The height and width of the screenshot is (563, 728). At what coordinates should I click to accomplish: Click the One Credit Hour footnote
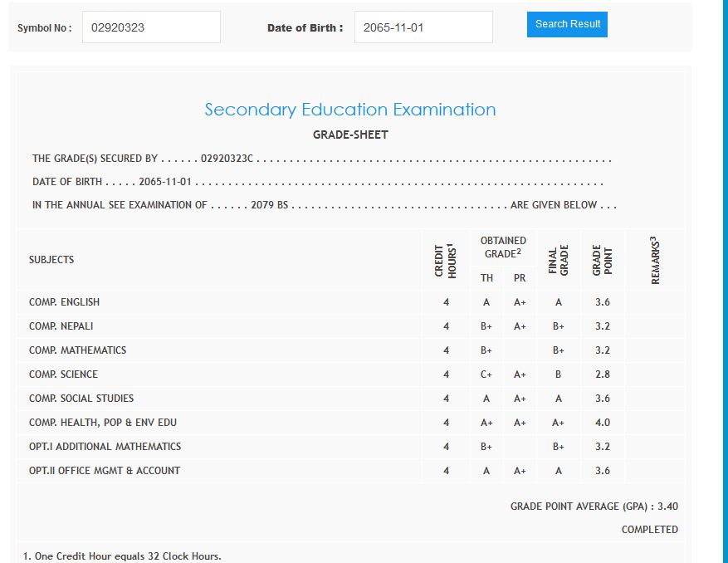click(x=122, y=556)
